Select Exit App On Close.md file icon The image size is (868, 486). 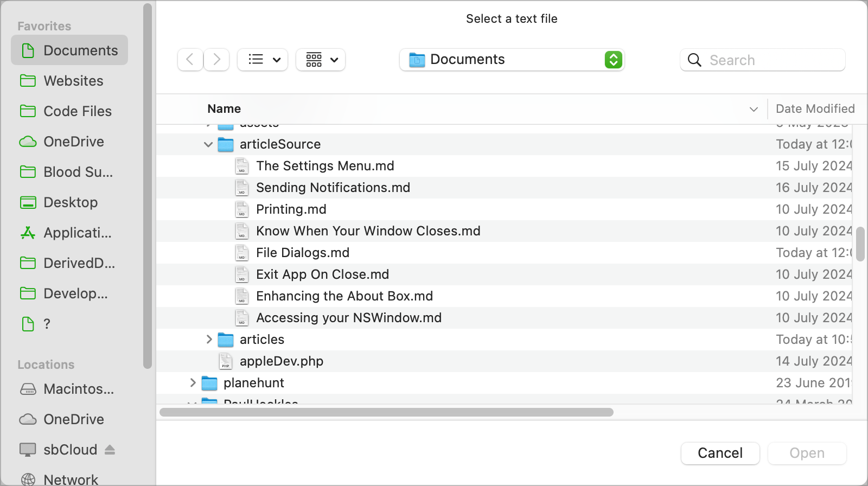click(x=242, y=274)
